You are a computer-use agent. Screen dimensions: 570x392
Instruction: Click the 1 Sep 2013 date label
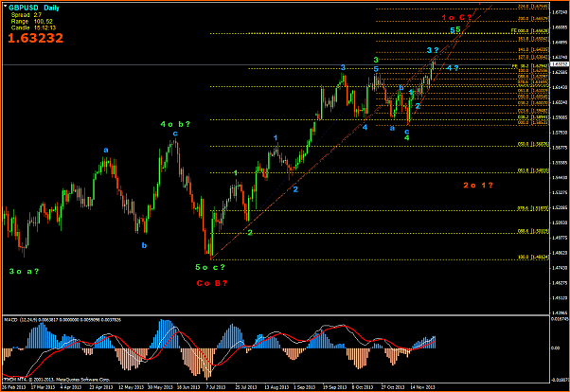304,387
